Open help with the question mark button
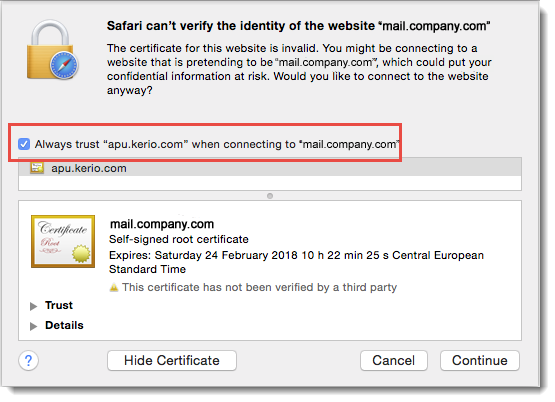Screen dimensions: 555x402 click(x=28, y=361)
